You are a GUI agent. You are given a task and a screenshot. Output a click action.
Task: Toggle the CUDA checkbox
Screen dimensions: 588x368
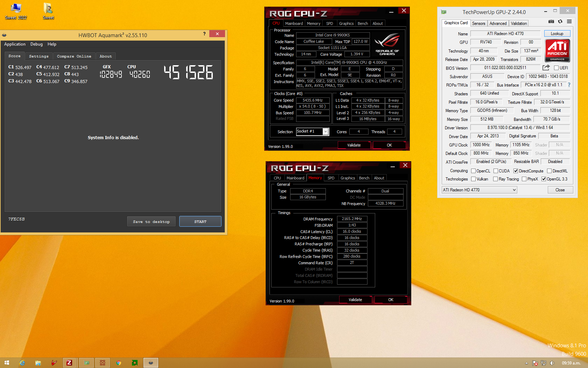tap(496, 171)
